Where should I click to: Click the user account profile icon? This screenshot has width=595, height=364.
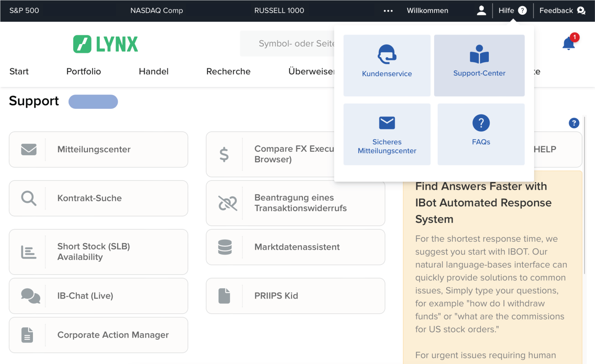tap(482, 10)
